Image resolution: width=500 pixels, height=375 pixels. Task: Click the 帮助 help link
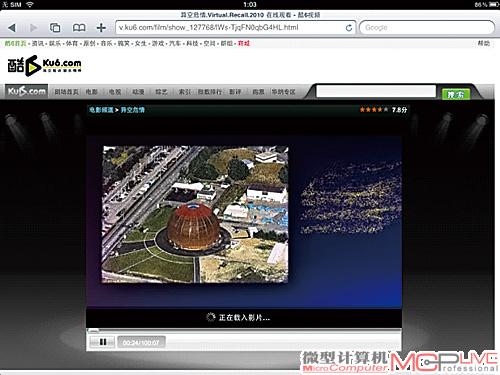pyautogui.click(x=483, y=43)
